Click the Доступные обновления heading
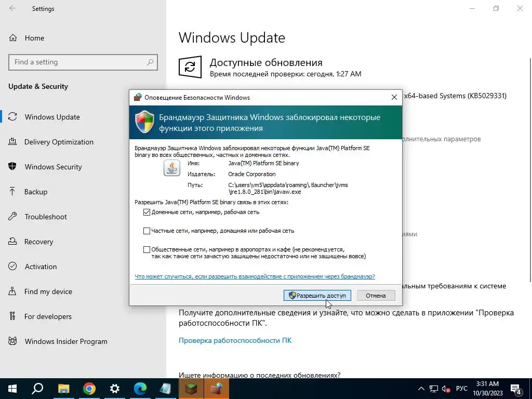 pos(266,62)
